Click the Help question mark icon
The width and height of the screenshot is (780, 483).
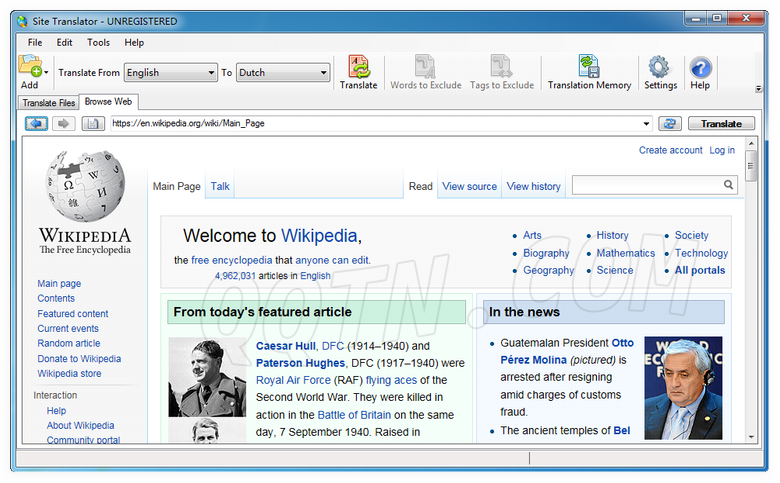pyautogui.click(x=700, y=67)
